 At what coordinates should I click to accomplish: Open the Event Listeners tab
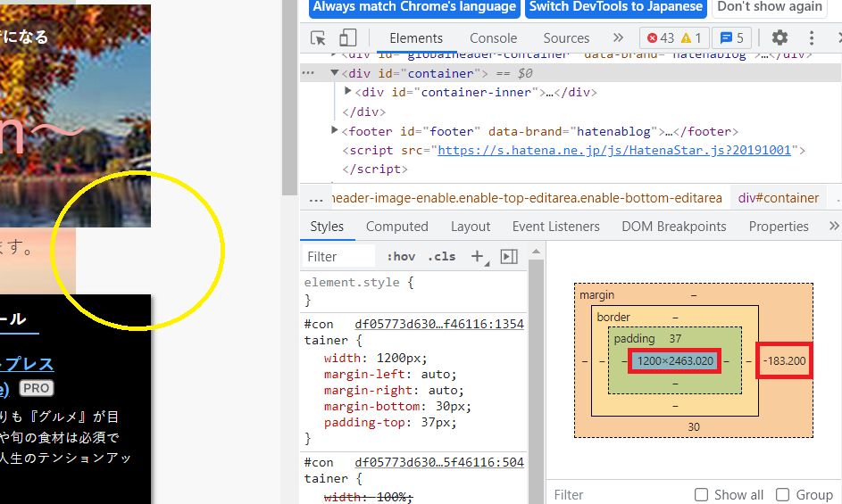click(x=555, y=227)
